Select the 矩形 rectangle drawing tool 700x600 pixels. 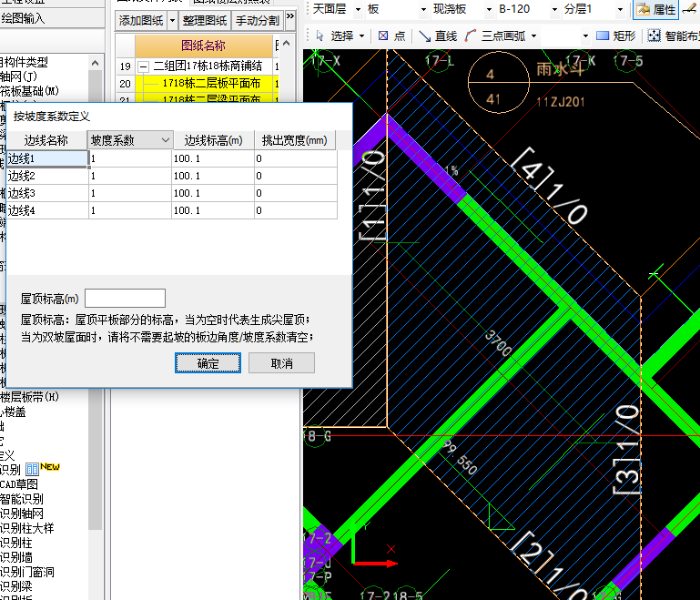pyautogui.click(x=616, y=36)
